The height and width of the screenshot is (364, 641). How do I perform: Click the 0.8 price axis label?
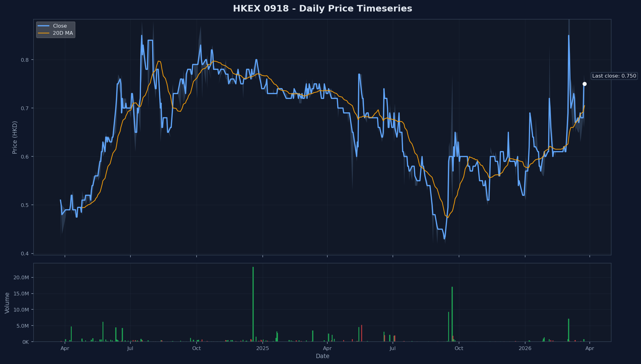25,60
